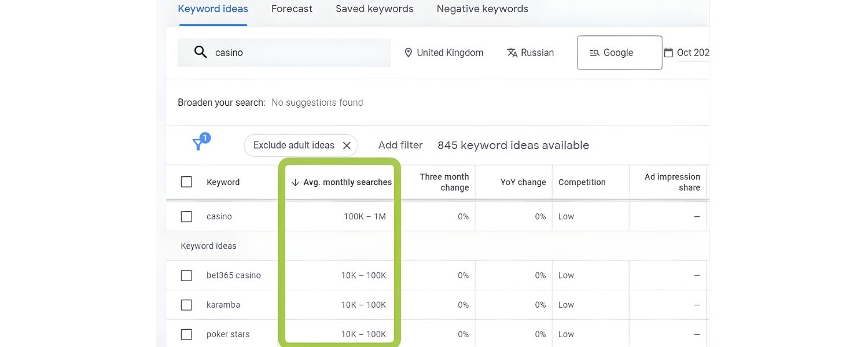Remove the Exclude adult ideas filter chip
Viewport: 868px width, 347px height.
(x=347, y=145)
